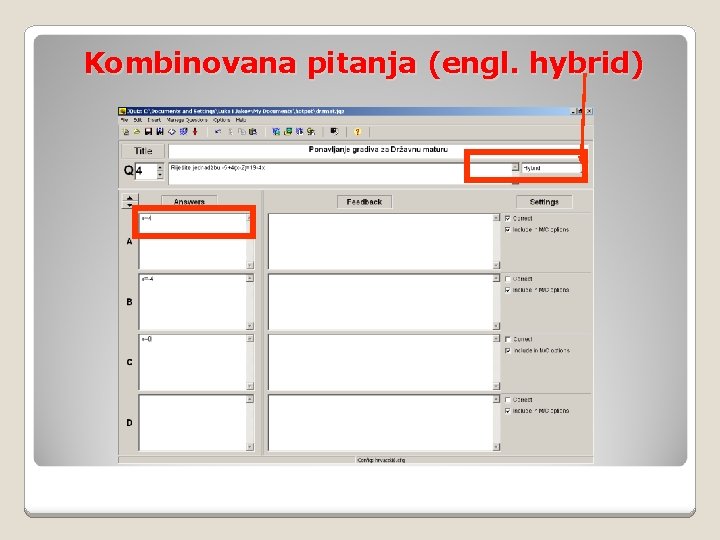Toggle Include in M/C options for answer D
Image resolution: width=720 pixels, height=540 pixels.
[507, 411]
